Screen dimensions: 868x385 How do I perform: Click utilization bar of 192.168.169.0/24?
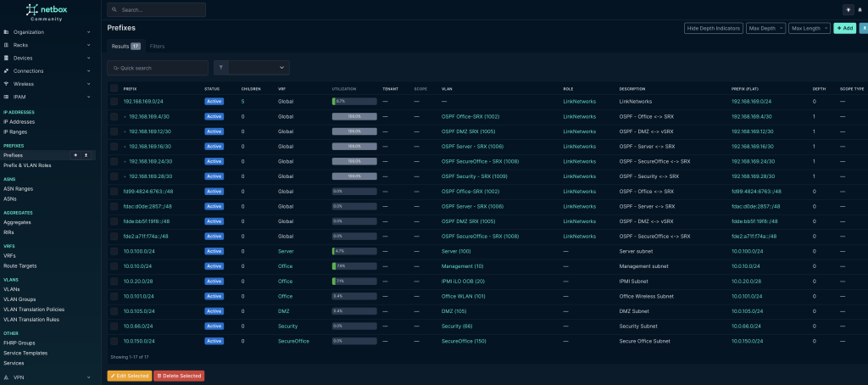[354, 101]
